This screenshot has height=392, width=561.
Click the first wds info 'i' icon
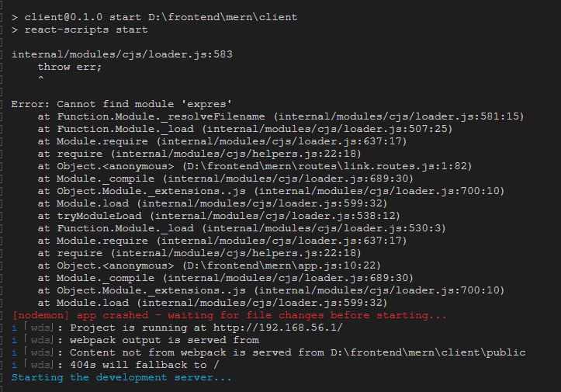pyautogui.click(x=14, y=328)
